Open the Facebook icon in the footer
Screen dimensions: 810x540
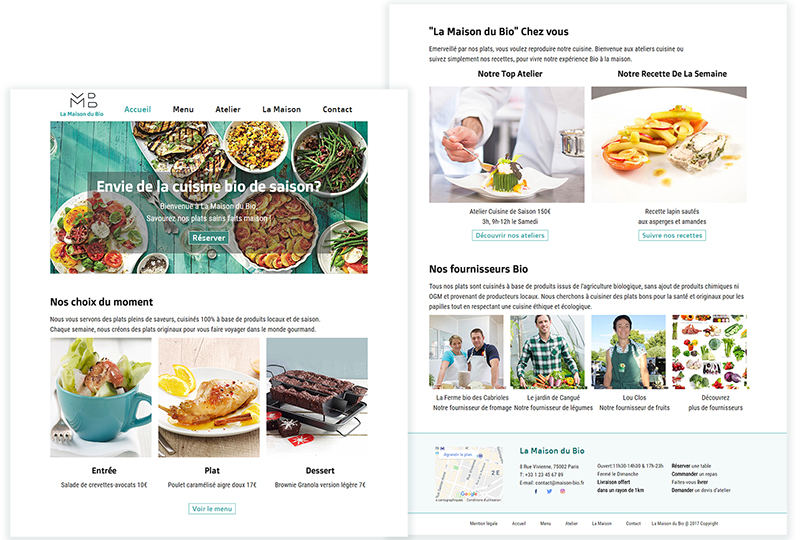tap(536, 491)
